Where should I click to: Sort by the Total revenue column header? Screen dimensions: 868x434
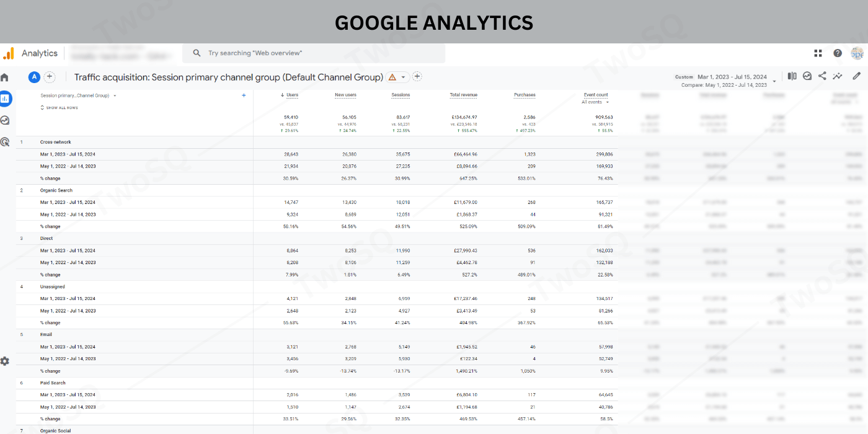tap(463, 95)
